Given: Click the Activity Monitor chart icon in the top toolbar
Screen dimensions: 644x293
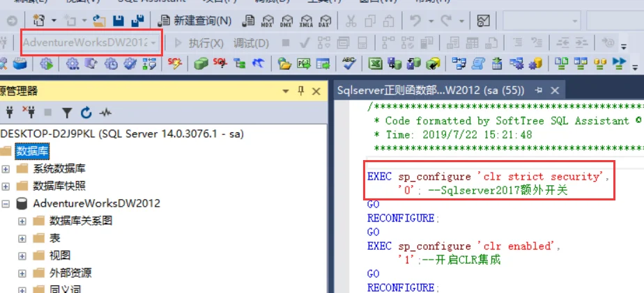Looking at the screenshot, I should pos(484,20).
